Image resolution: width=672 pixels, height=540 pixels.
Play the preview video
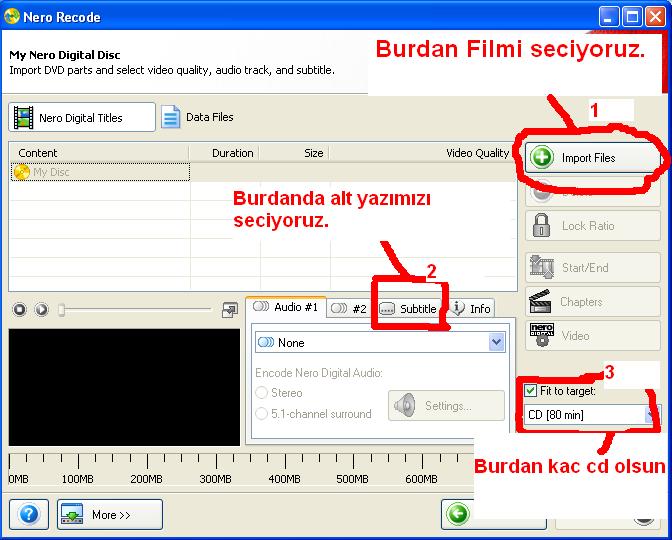click(42, 309)
